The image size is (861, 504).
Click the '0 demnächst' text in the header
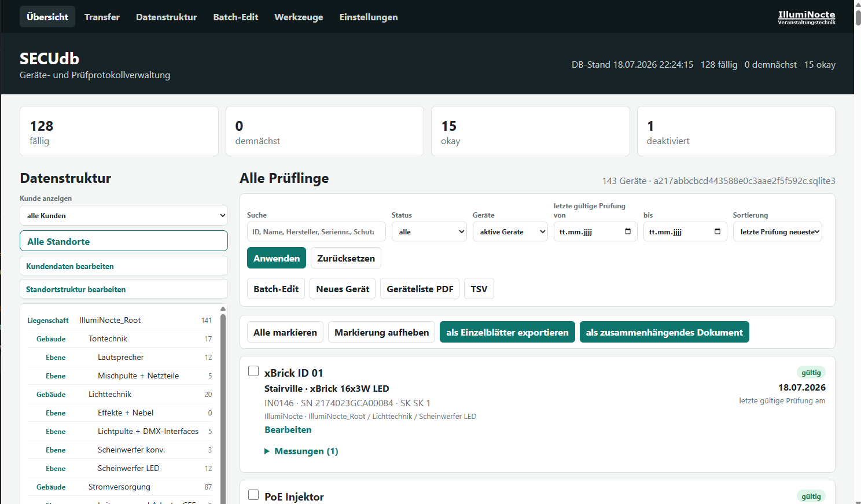[771, 64]
